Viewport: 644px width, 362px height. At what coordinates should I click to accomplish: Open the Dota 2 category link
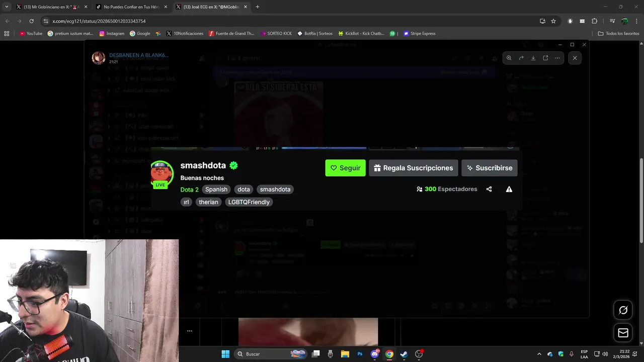pyautogui.click(x=189, y=190)
